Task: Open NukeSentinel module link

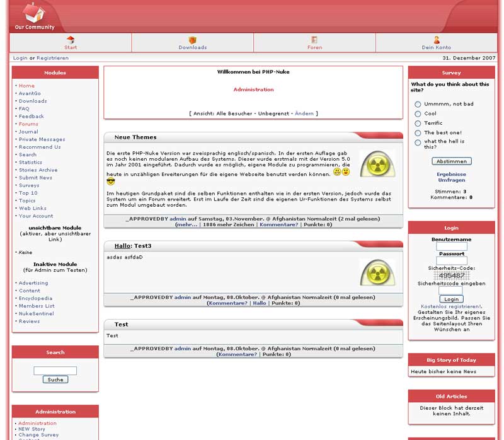Action: [37, 313]
